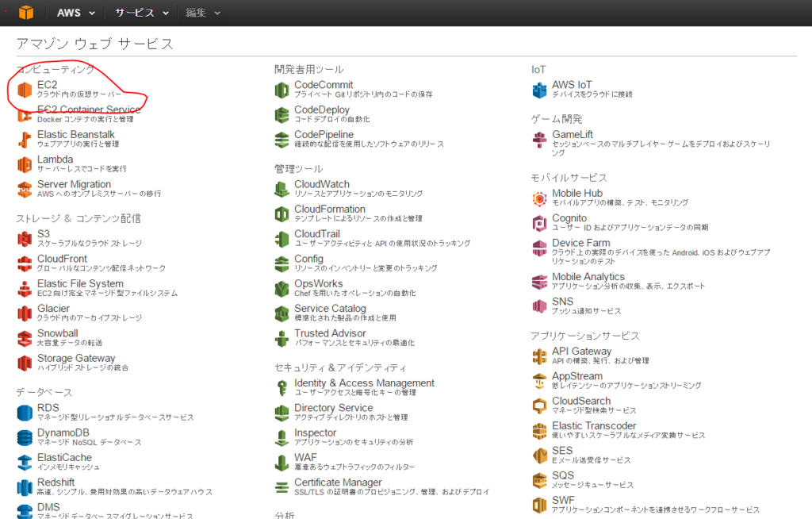This screenshot has width=812, height=519.
Task: Click the SWF icon
Action: [539, 505]
